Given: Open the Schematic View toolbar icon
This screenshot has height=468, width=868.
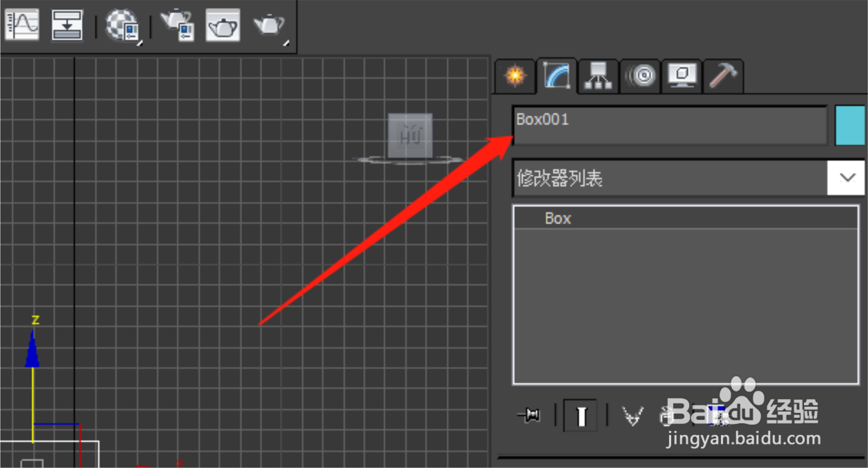Looking at the screenshot, I should click(x=67, y=25).
